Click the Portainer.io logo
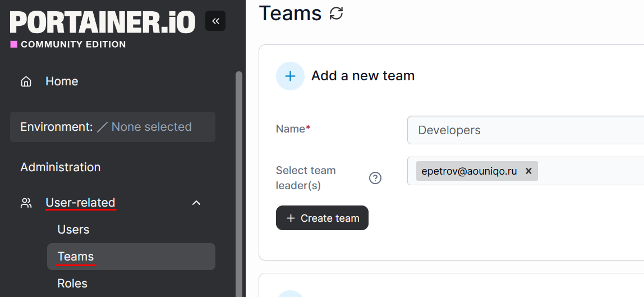This screenshot has width=644, height=297. coord(103,22)
